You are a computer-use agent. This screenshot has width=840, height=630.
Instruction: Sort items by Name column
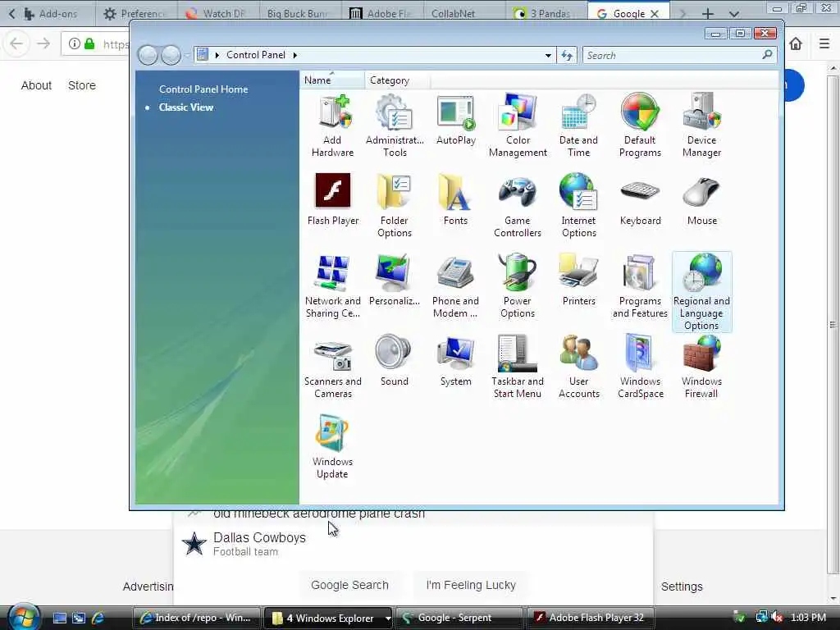tap(331, 80)
